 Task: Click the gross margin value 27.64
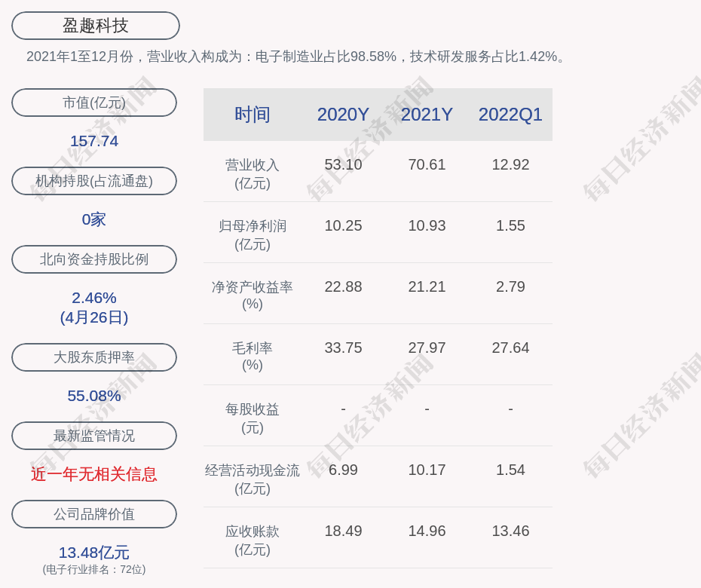(x=510, y=348)
